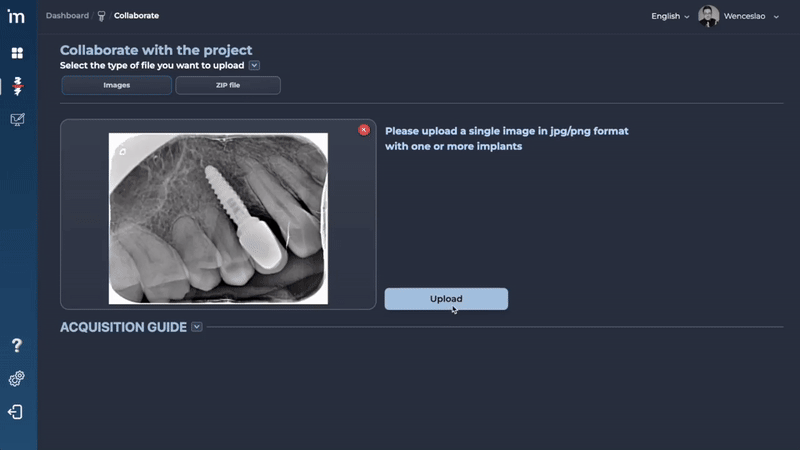
Task: Open settings using the gear icon
Action: (x=16, y=379)
